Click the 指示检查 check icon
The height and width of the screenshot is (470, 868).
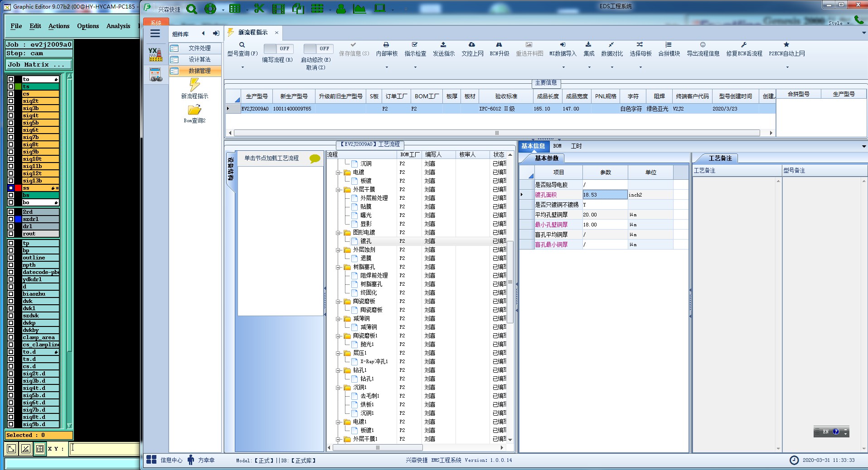point(415,45)
